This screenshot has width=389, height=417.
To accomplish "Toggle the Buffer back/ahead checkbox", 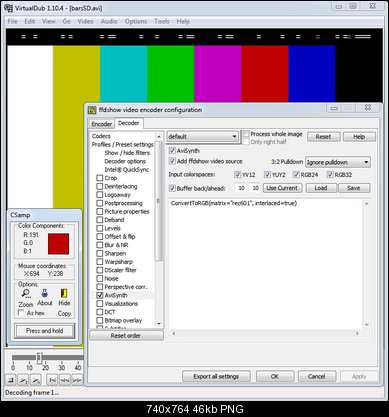I will (x=172, y=188).
